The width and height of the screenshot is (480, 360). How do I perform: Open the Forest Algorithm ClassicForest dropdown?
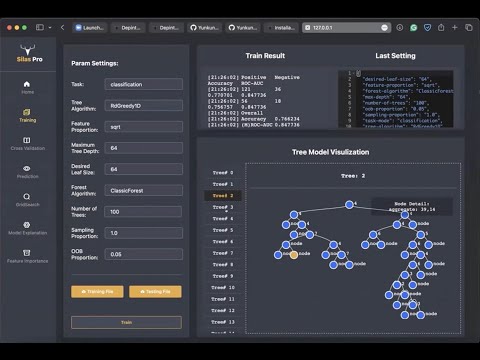click(x=143, y=191)
